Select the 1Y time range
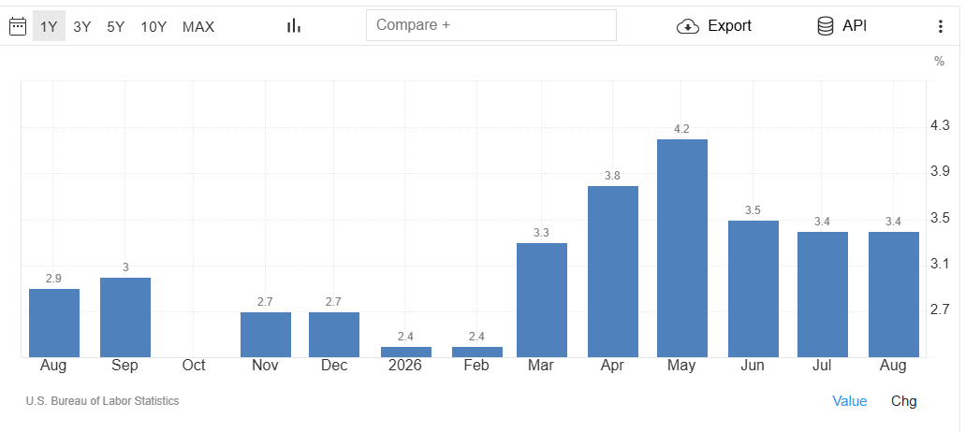Viewport: 980px width, 432px height. click(x=49, y=26)
